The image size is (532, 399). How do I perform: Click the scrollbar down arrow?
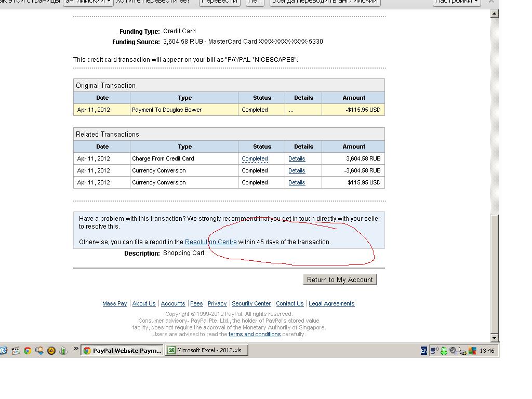[495, 337]
